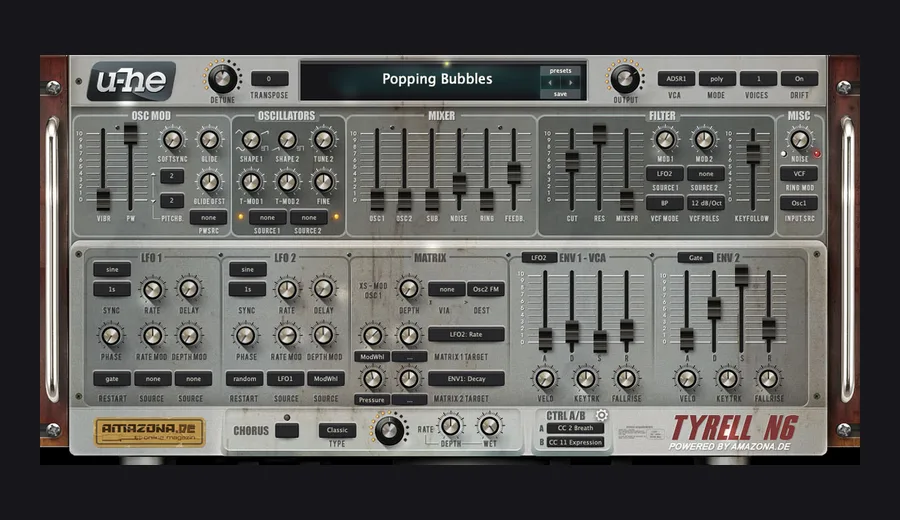This screenshot has height=520, width=900.
Task: Click the mixer Noise level slider
Action: pos(459,183)
